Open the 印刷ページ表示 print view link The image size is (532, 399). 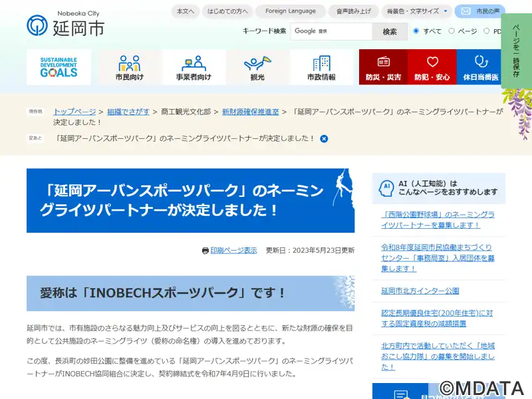[x=233, y=251]
